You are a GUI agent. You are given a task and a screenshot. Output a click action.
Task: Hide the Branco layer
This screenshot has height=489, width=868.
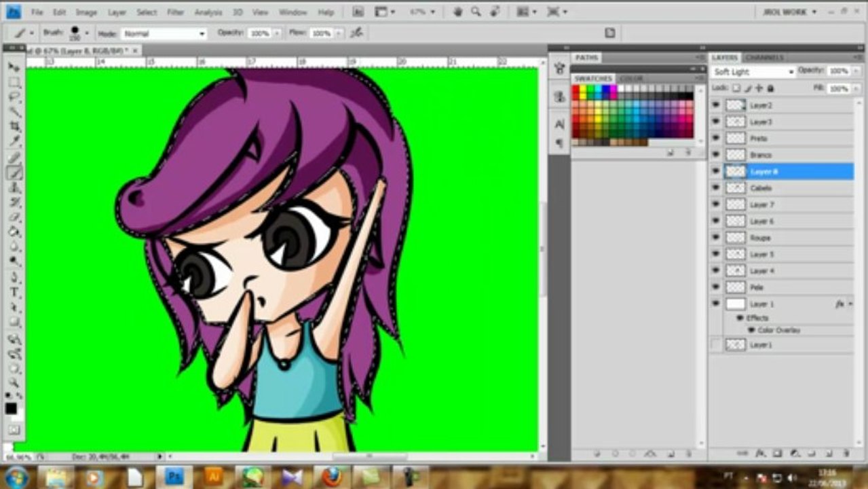[715, 155]
